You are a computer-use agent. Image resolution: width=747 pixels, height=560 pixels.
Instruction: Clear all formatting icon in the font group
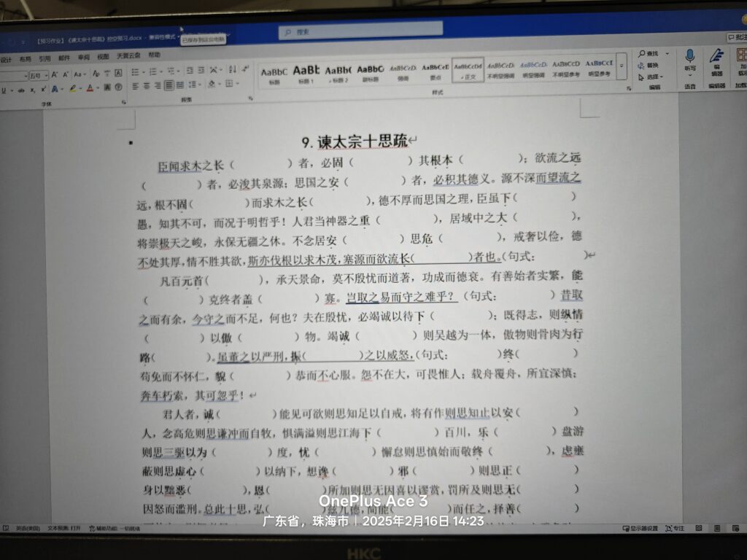click(x=96, y=74)
